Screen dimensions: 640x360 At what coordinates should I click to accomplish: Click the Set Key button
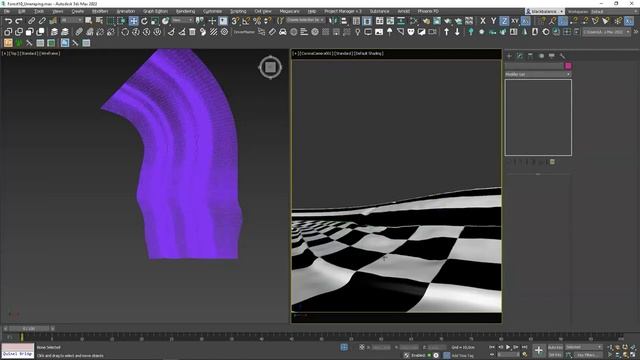pyautogui.click(x=555, y=355)
